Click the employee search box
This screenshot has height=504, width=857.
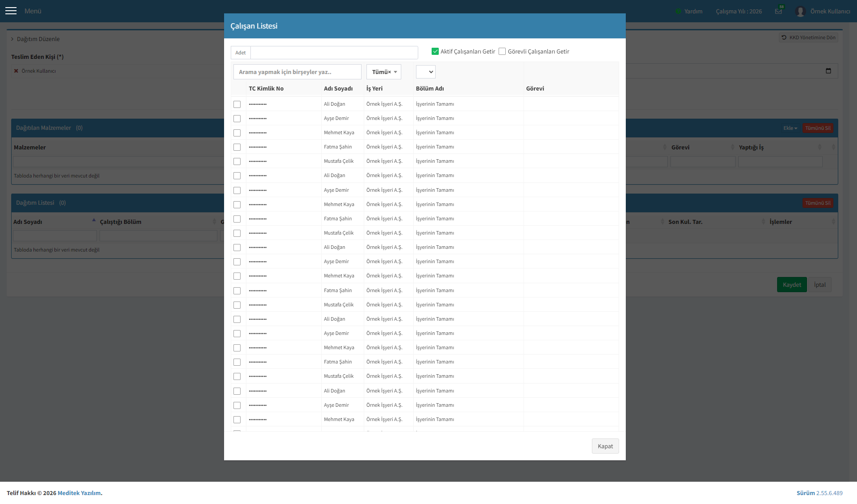pos(297,72)
